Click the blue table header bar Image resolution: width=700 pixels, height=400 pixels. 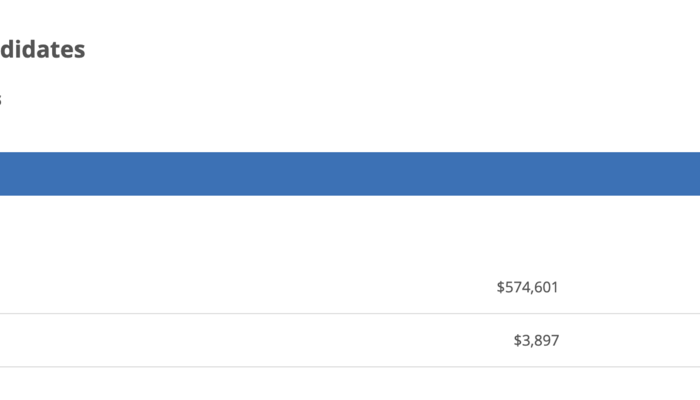click(x=350, y=173)
